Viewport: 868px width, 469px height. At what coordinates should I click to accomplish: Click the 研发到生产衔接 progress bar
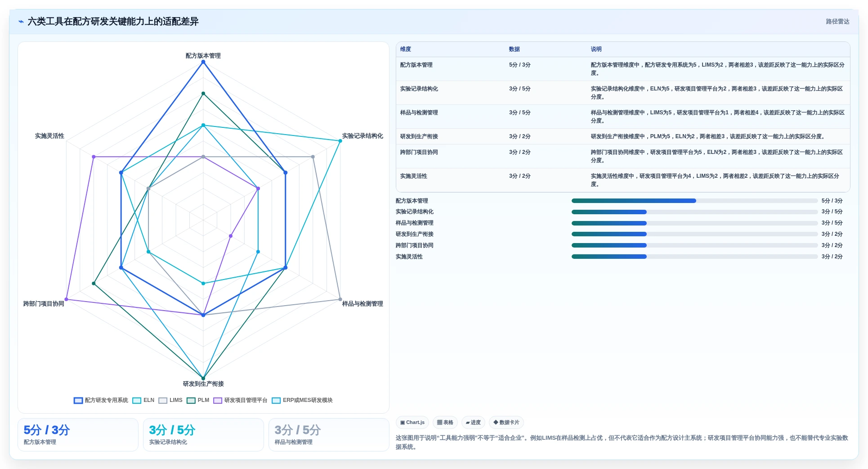click(x=695, y=234)
